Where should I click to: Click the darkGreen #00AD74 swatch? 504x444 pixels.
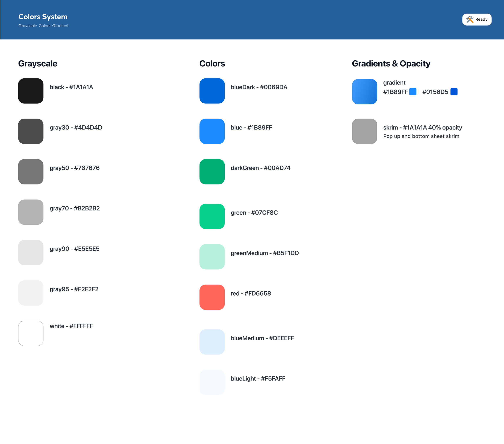212,172
